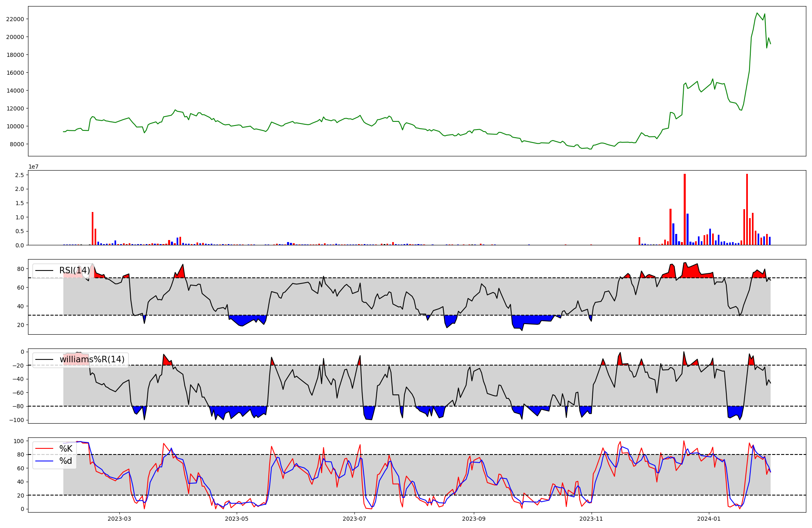Click the 8000 price axis tick label
The image size is (812, 528).
coord(16,144)
